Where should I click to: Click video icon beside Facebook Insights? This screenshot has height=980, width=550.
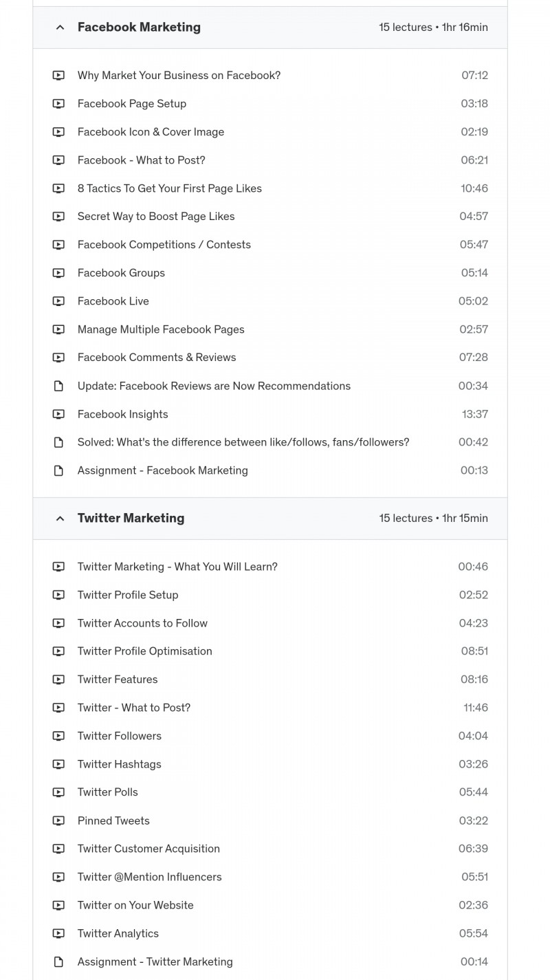pos(58,414)
